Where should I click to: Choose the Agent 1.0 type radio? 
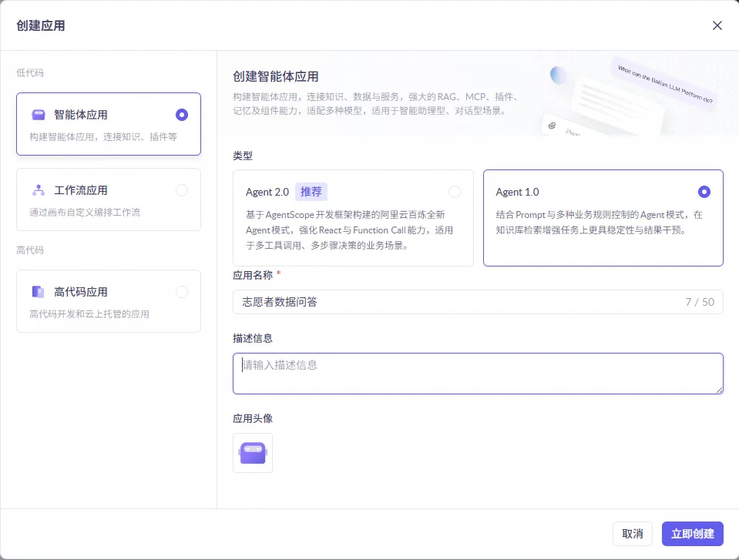click(704, 192)
